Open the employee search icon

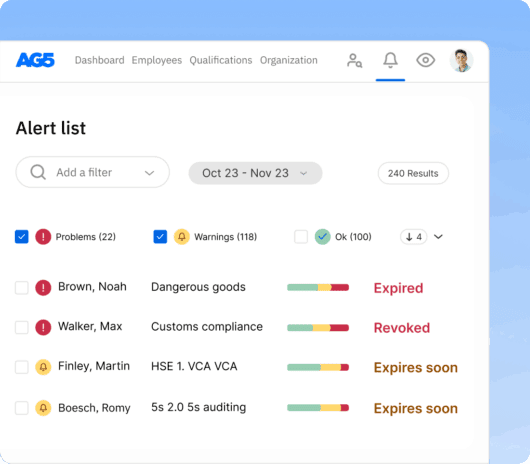354,60
